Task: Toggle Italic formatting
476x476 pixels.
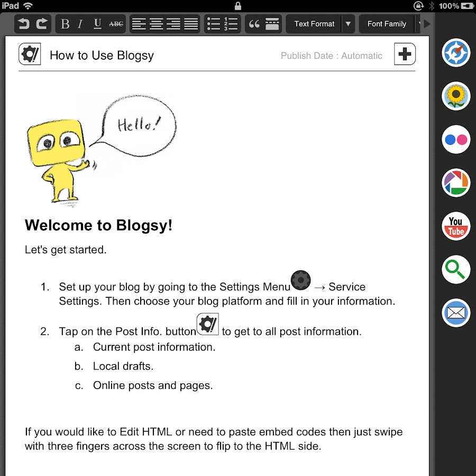Action: click(x=80, y=24)
